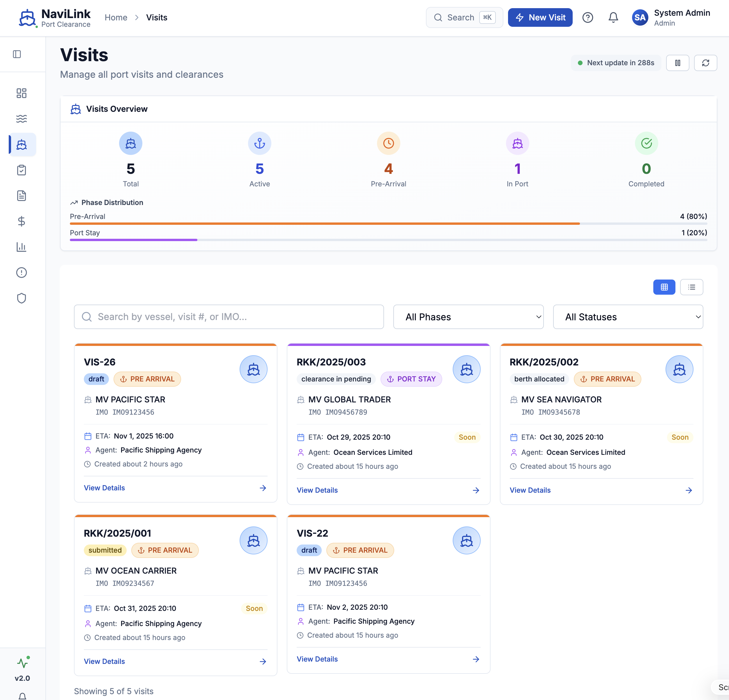Screen dimensions: 729x700
Task: Open the dollar sign billing icon
Action: 22,221
